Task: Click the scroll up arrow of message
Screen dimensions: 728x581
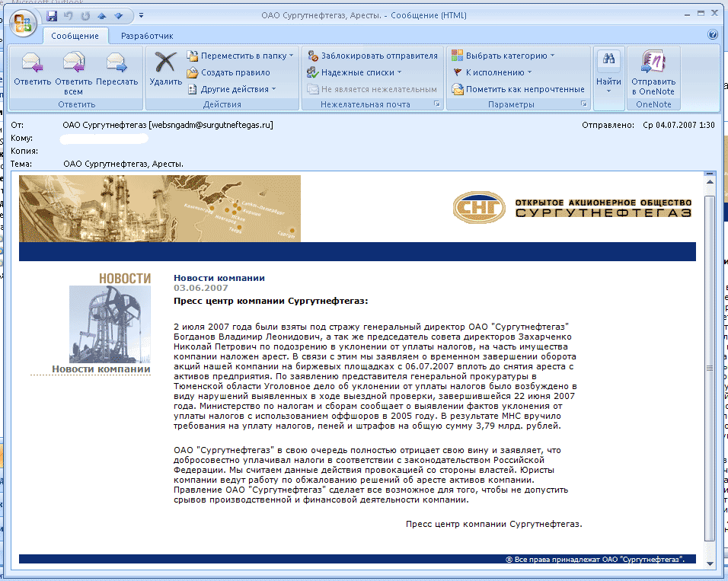Action: tap(710, 182)
